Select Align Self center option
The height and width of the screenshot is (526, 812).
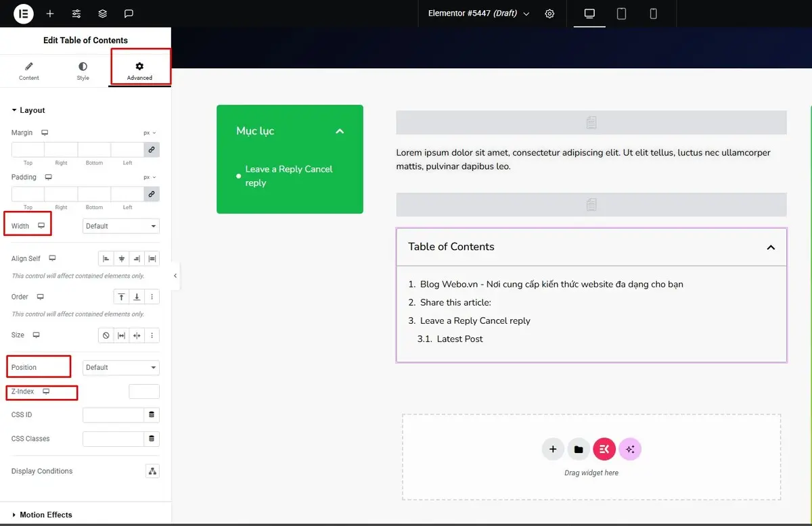click(x=122, y=258)
